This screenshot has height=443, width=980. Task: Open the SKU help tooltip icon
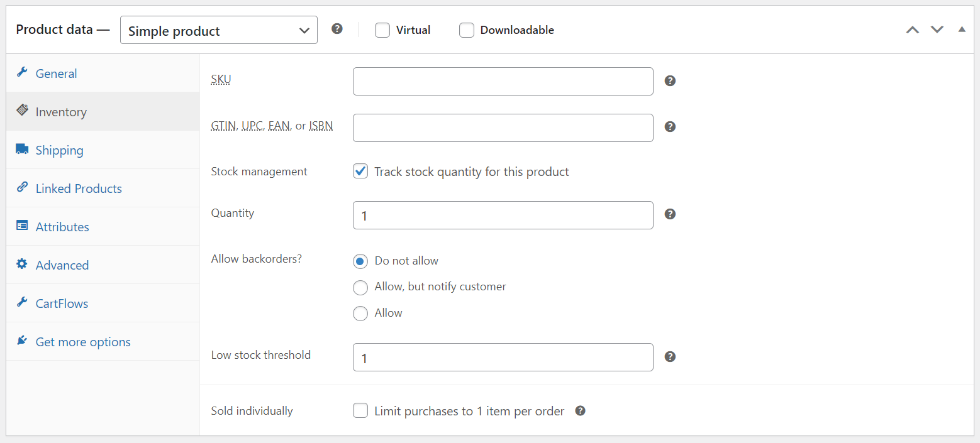670,80
